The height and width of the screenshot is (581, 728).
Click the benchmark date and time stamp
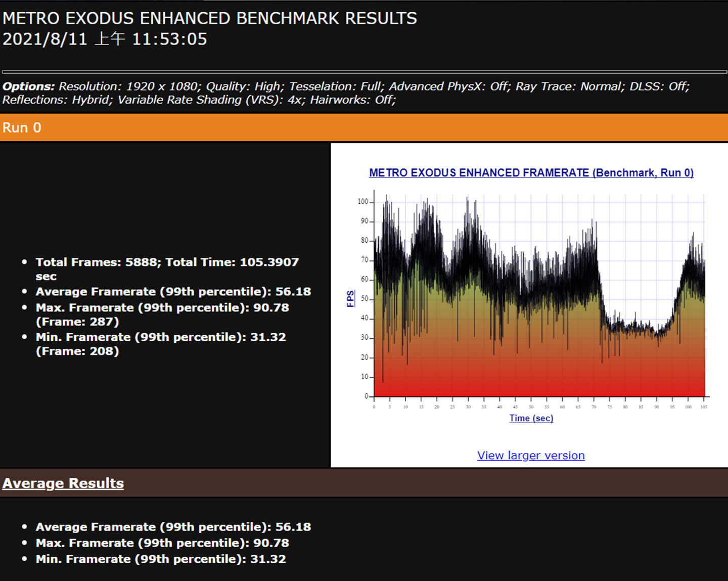click(x=105, y=39)
